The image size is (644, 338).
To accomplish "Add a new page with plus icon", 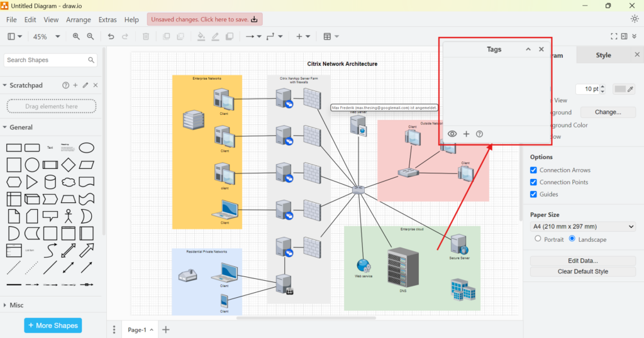I will point(166,330).
